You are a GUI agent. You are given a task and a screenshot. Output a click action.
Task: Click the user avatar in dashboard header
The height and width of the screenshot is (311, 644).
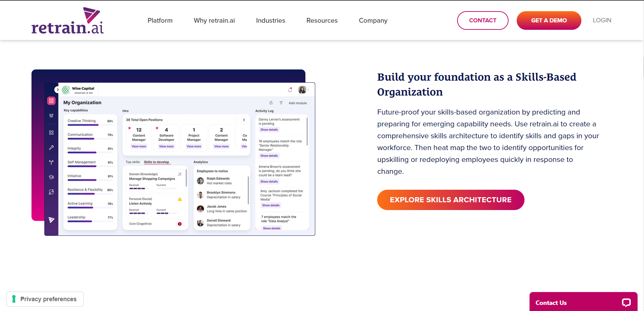[302, 89]
